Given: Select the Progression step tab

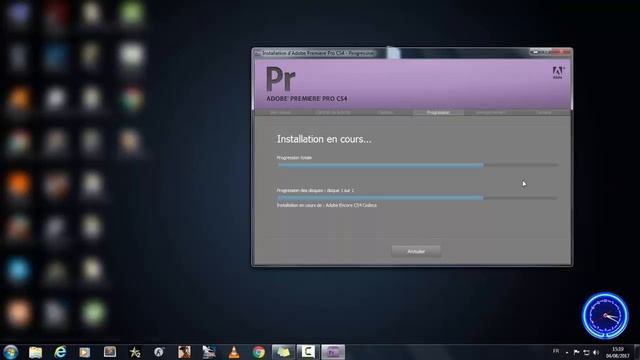Looking at the screenshot, I should pyautogui.click(x=438, y=112).
